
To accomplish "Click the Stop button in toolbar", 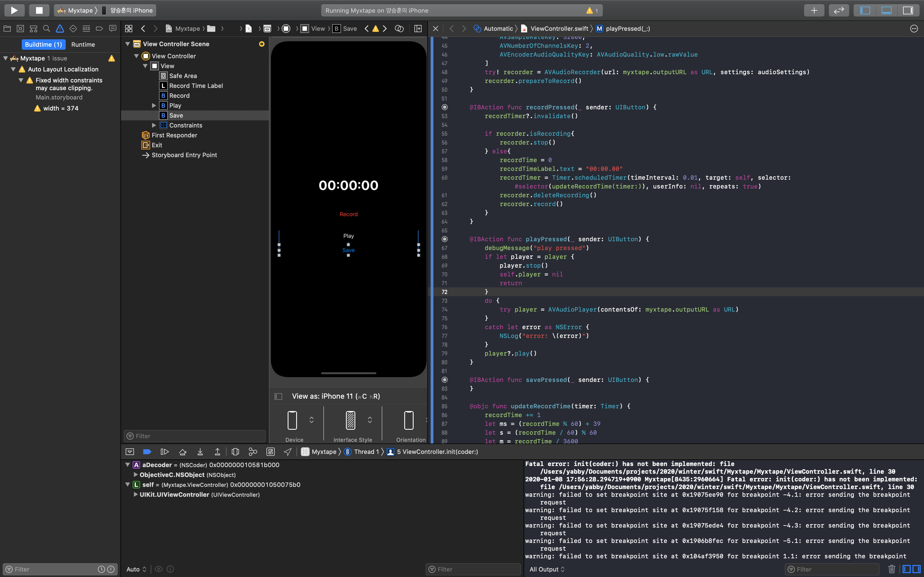I will click(39, 10).
